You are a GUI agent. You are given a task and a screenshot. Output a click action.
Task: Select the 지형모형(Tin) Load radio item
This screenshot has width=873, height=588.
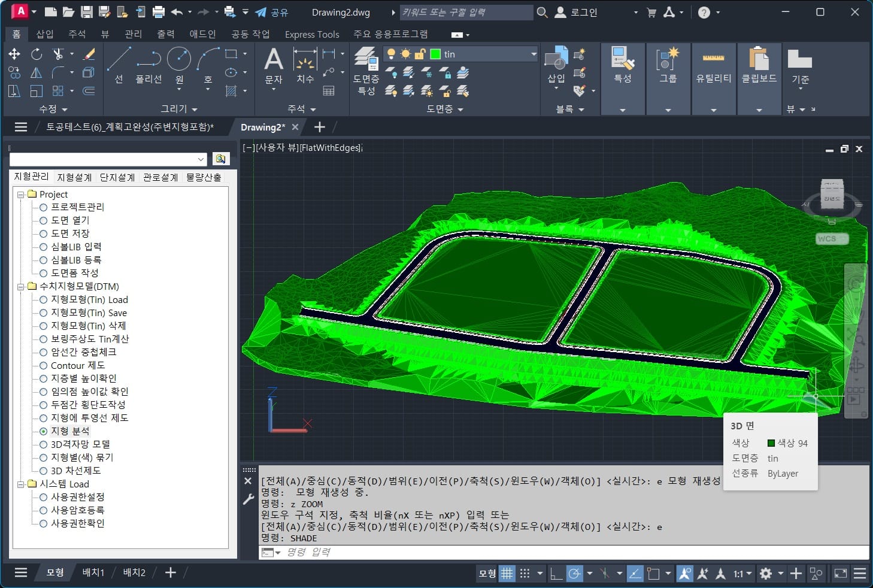click(x=83, y=299)
